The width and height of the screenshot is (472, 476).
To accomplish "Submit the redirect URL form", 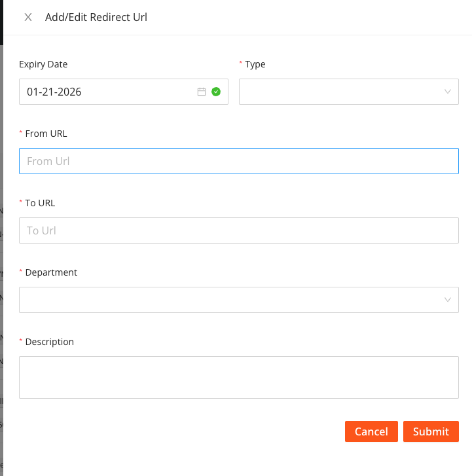I will pos(431,431).
